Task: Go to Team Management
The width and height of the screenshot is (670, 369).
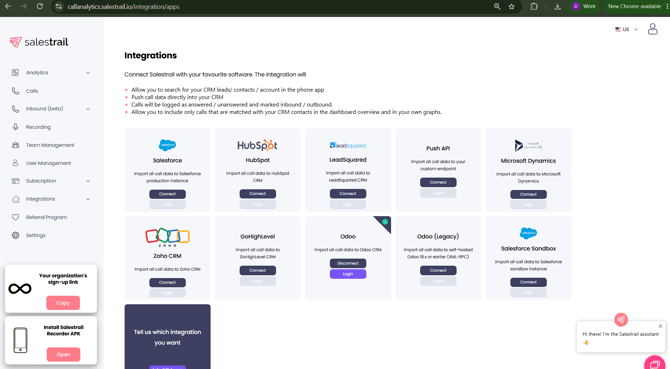Action: tap(51, 145)
